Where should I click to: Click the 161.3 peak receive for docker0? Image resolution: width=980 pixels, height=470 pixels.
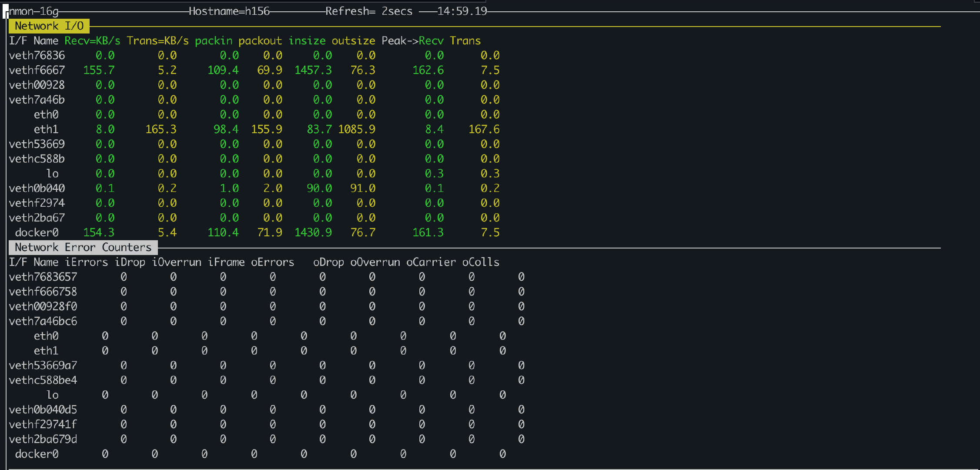(428, 232)
